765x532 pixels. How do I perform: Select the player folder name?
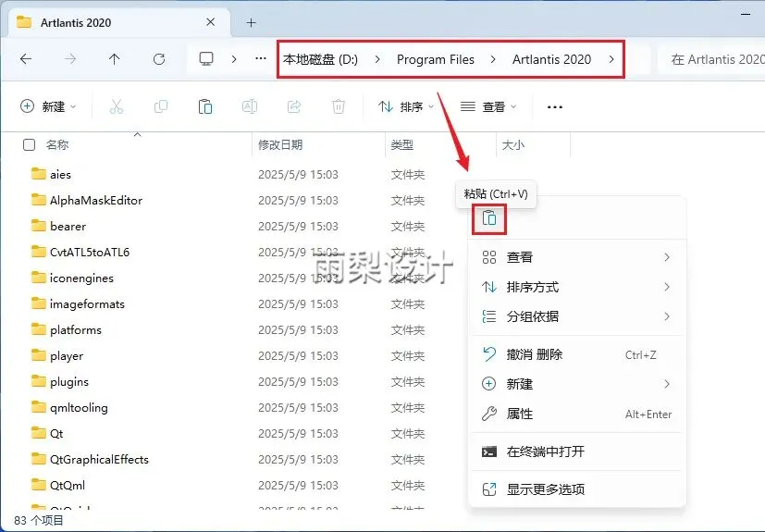coord(67,356)
